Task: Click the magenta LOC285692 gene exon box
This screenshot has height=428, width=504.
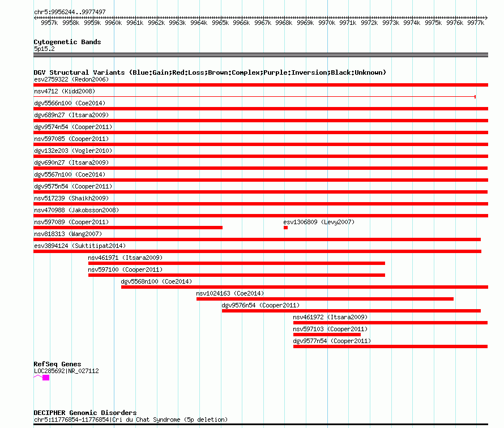Action: click(x=46, y=378)
